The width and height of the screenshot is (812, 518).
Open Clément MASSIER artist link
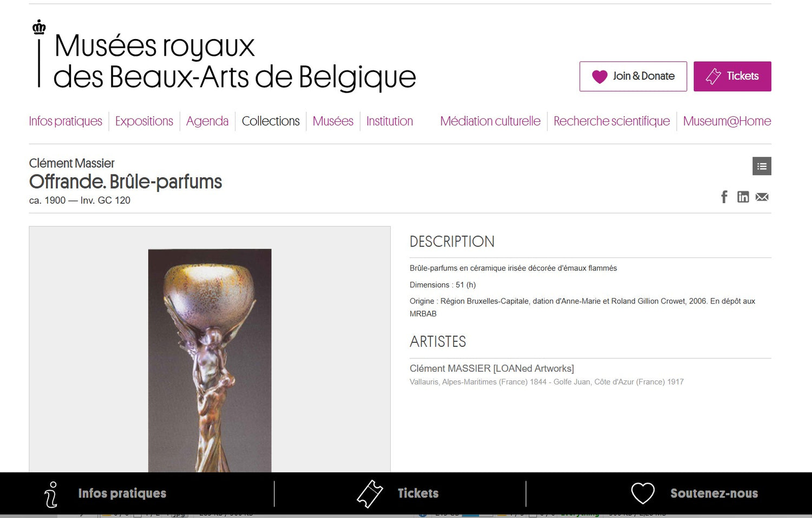pos(492,368)
